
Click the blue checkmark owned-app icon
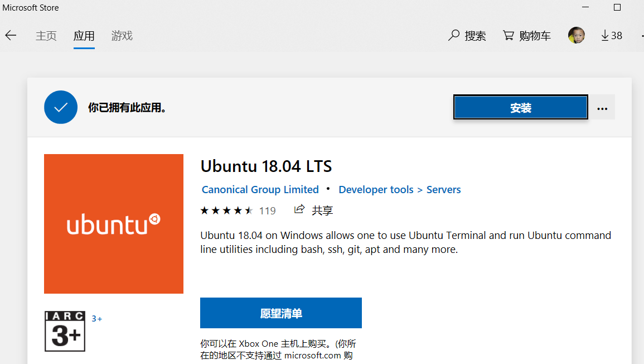61,107
